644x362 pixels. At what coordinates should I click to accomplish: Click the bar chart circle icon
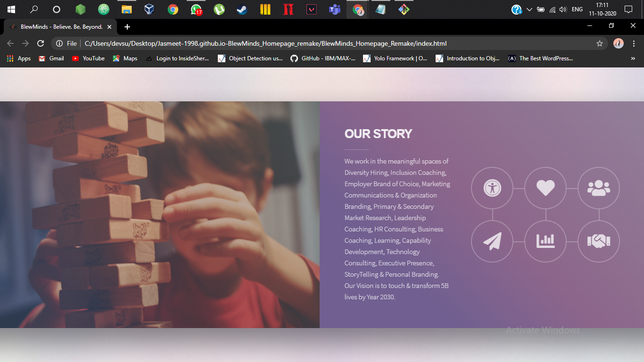click(545, 241)
